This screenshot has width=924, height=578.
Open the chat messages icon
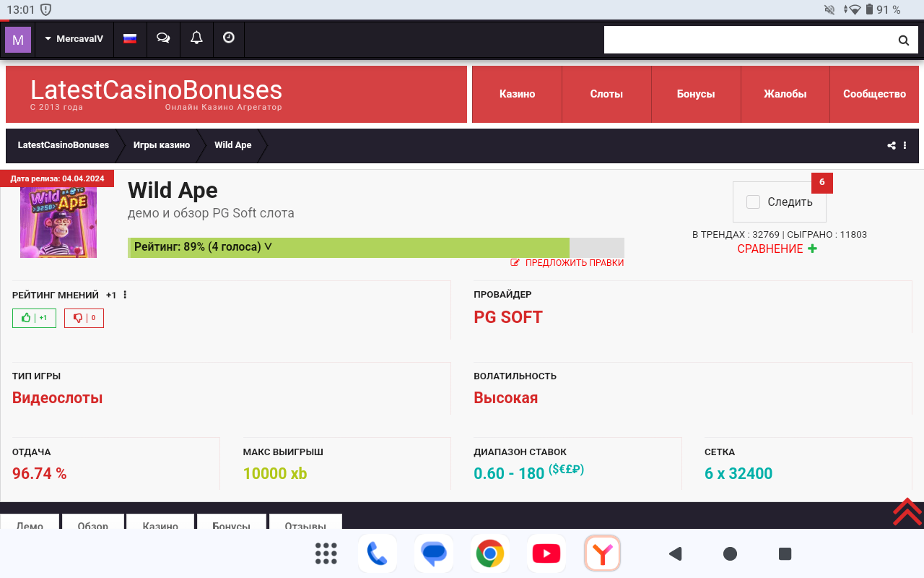tap(163, 38)
